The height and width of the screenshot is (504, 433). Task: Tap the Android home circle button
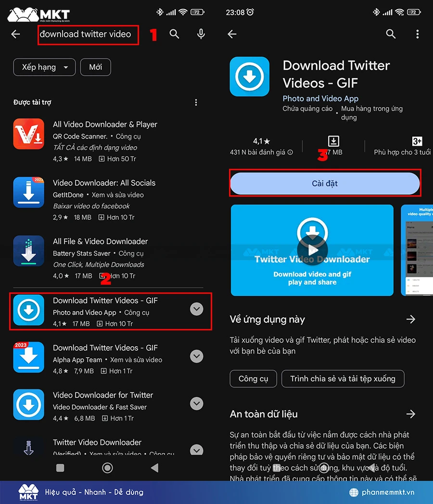107,467
